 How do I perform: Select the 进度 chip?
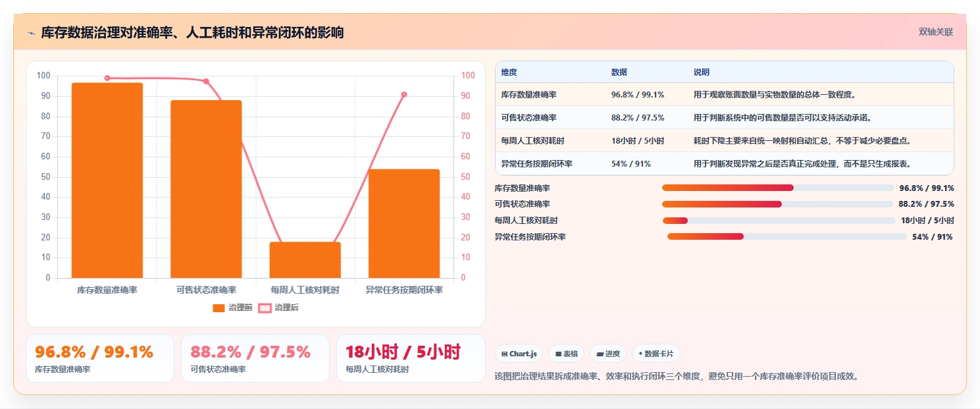[x=608, y=354]
